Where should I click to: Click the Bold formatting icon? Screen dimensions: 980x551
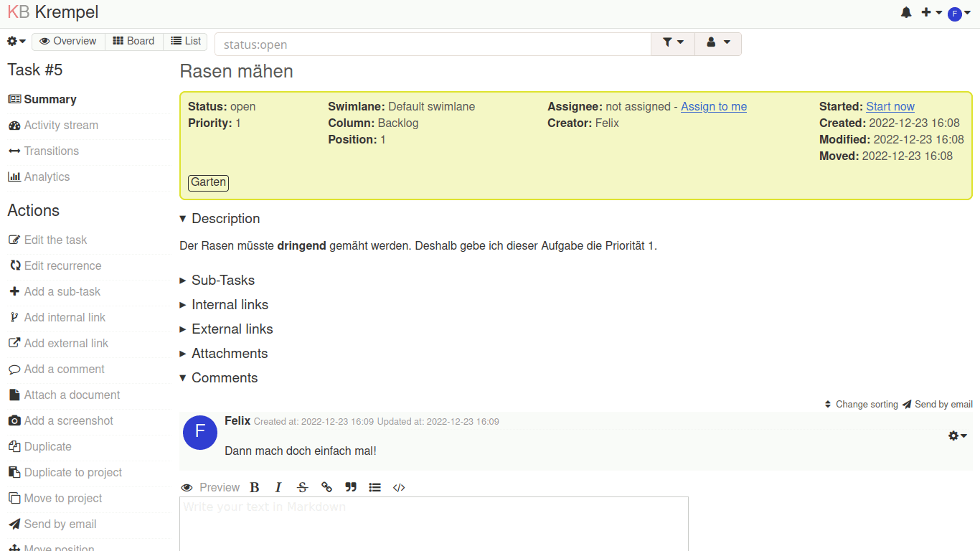pos(254,488)
